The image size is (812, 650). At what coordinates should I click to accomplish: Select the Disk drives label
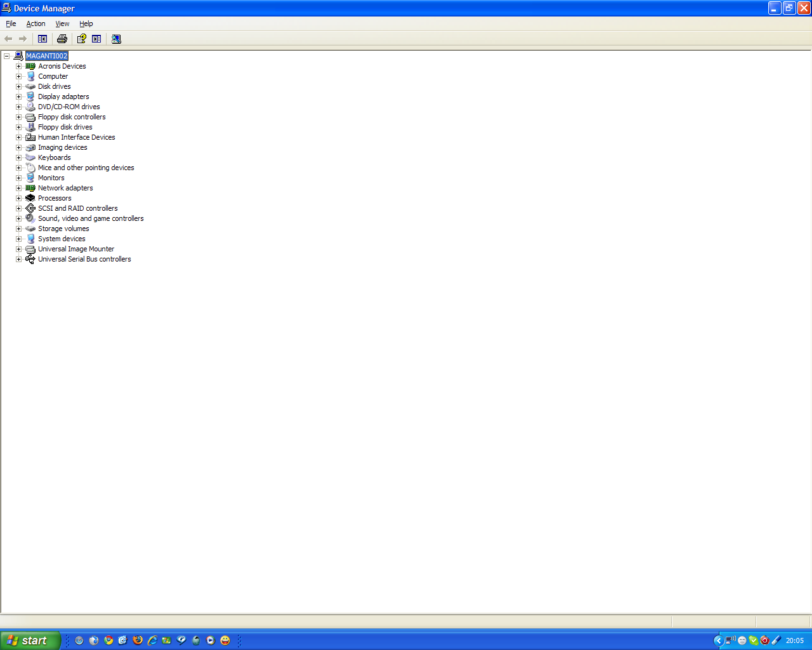(x=55, y=86)
